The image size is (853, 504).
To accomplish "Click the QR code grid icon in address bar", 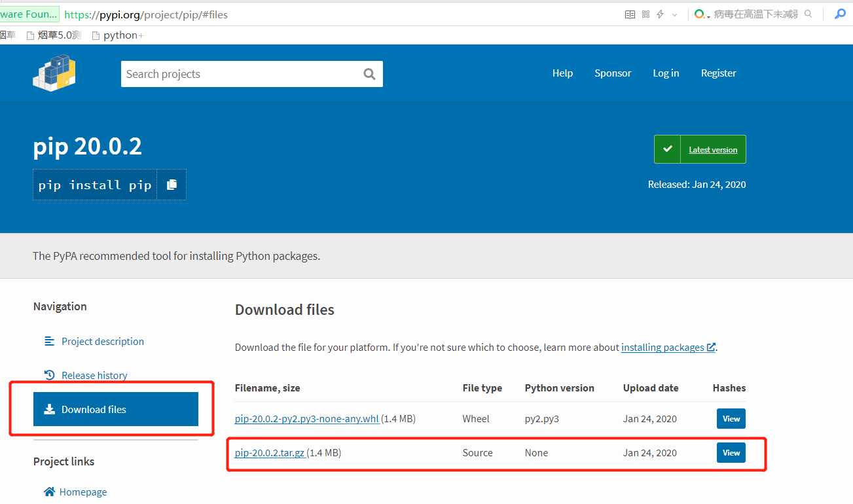I will tap(646, 14).
